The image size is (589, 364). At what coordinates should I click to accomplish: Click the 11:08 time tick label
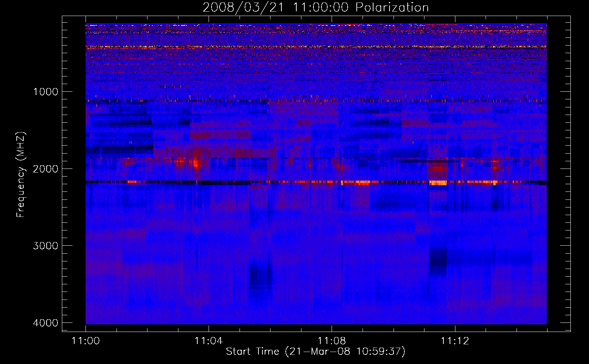(332, 341)
